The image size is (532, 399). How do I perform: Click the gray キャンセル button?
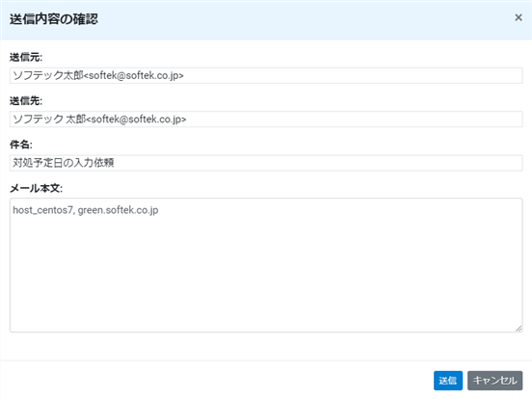(x=494, y=381)
